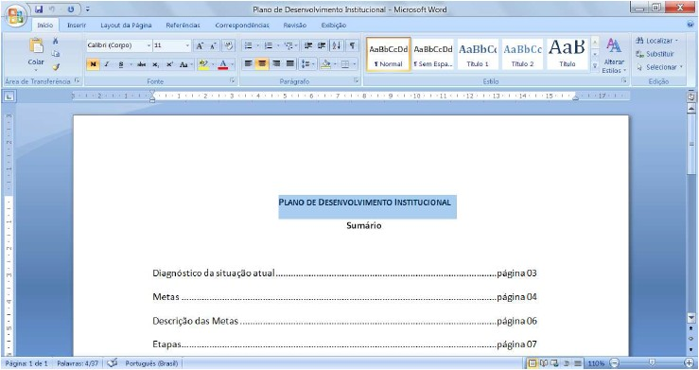Screen dimensions: 699x370
Task: Switch to Outline view in status bar
Action: pyautogui.click(x=566, y=363)
